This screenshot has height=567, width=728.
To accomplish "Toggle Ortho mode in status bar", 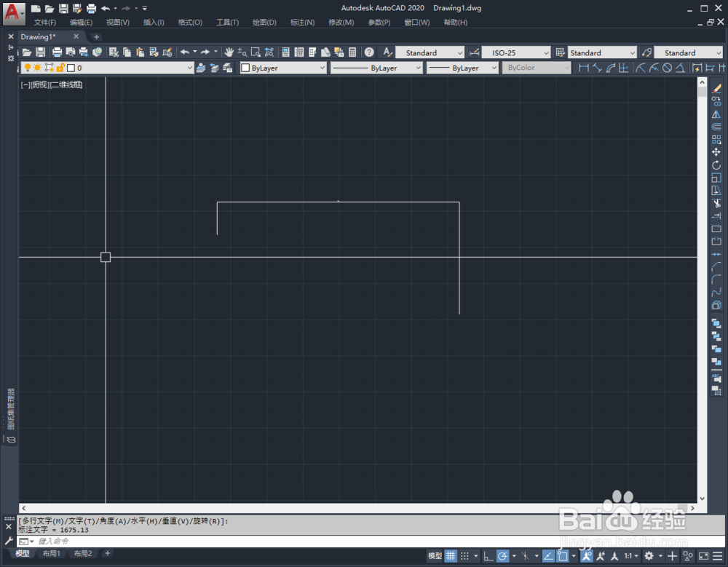I will coord(488,556).
